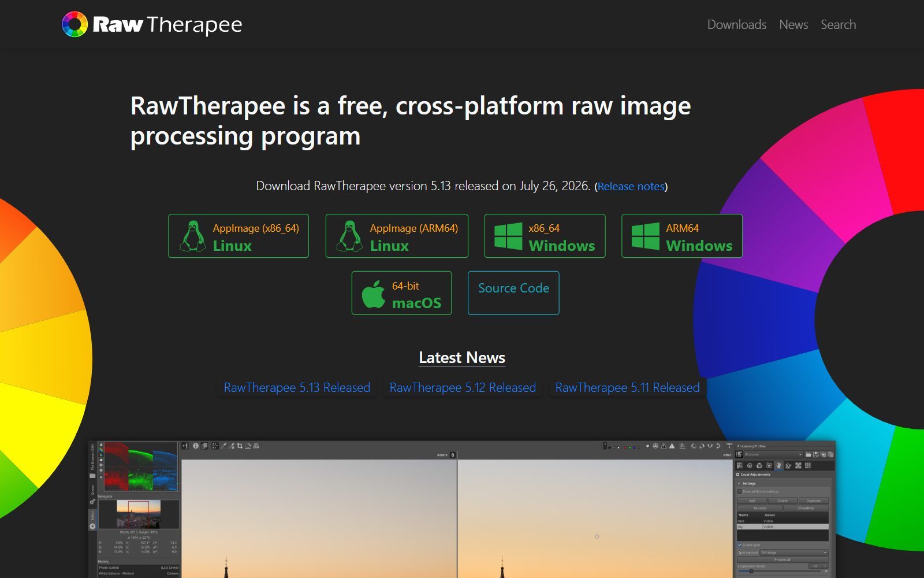Download the 64-bit macOS build

pos(401,293)
